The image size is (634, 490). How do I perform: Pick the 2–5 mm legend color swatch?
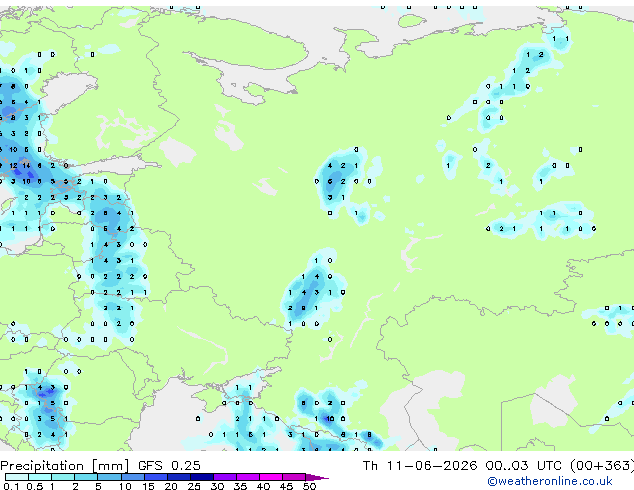coord(86,477)
